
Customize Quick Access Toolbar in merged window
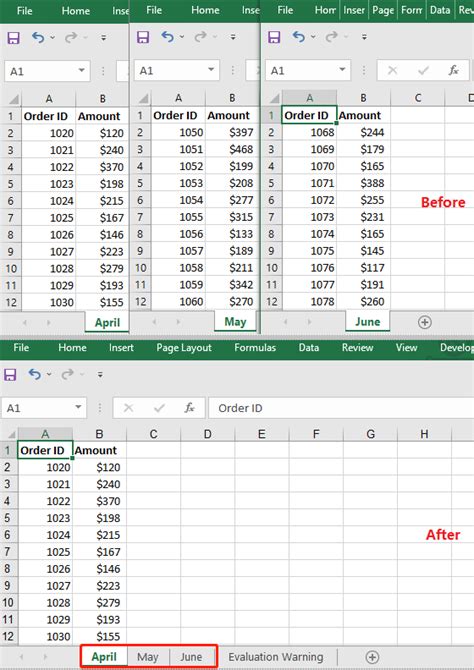[100, 375]
